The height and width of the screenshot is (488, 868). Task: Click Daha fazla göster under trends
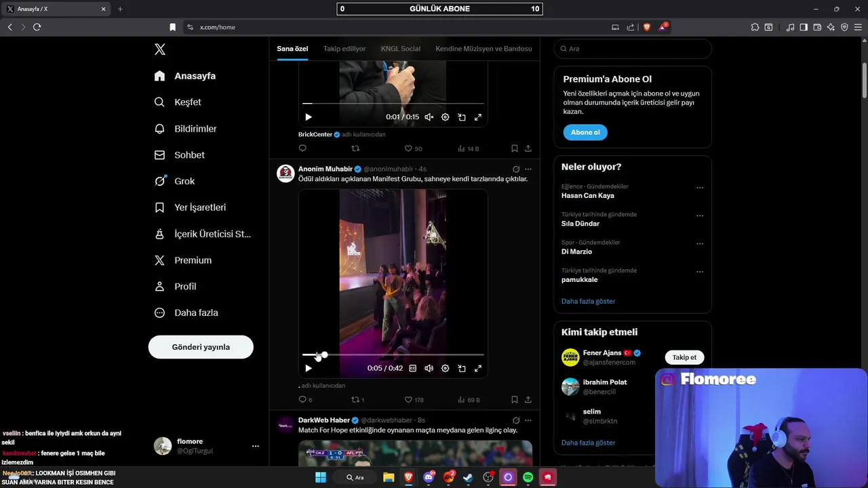[589, 301]
